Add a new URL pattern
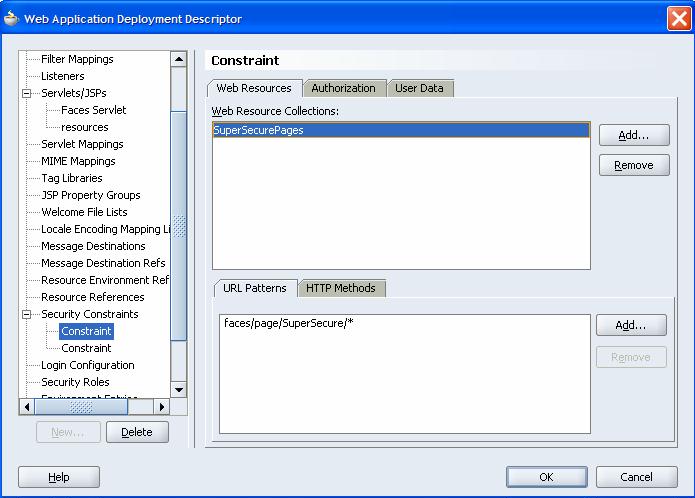 point(631,325)
